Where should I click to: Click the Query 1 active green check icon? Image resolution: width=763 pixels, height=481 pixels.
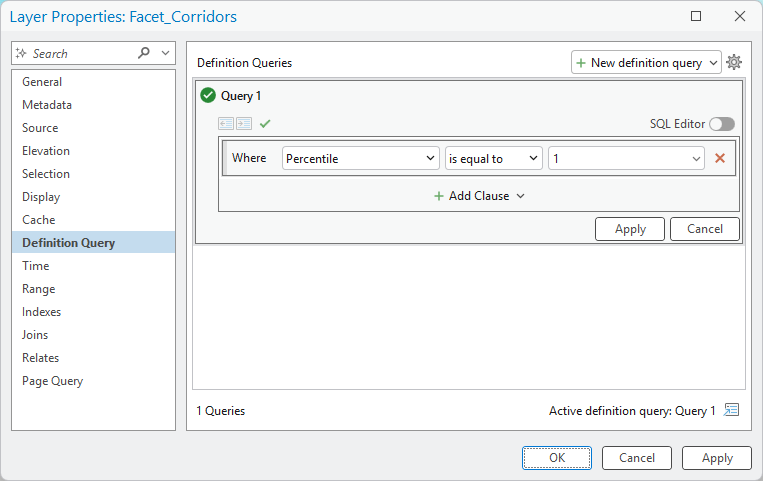[x=208, y=95]
